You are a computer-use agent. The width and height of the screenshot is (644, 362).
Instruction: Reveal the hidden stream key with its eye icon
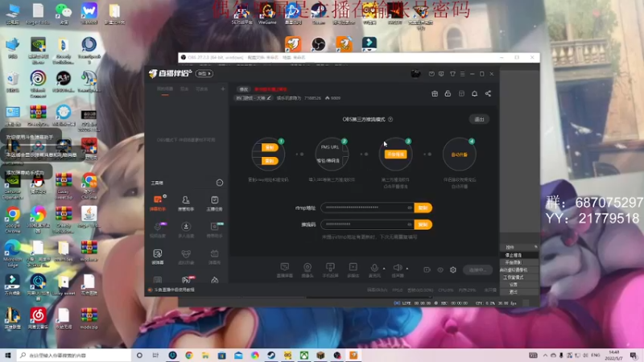(410, 224)
